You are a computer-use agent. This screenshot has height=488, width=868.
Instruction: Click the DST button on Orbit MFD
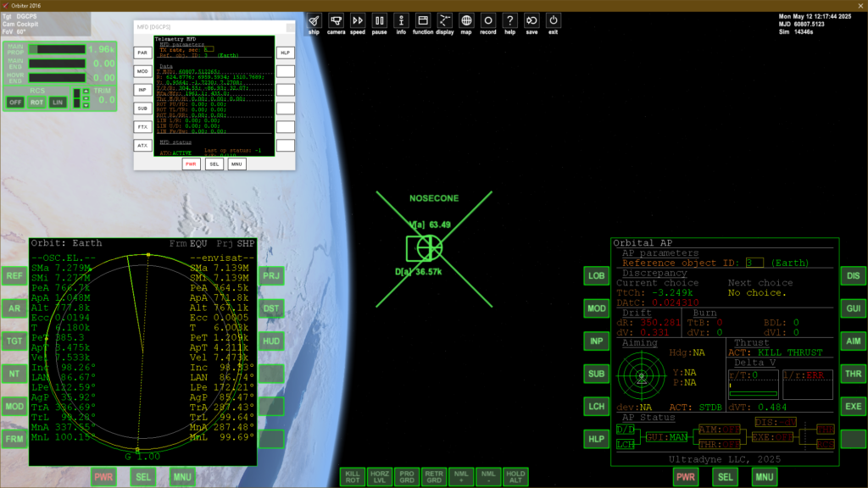coord(271,308)
